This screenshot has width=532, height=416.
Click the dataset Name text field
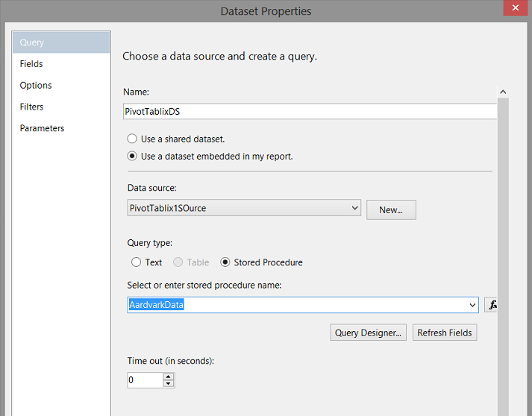pyautogui.click(x=309, y=111)
